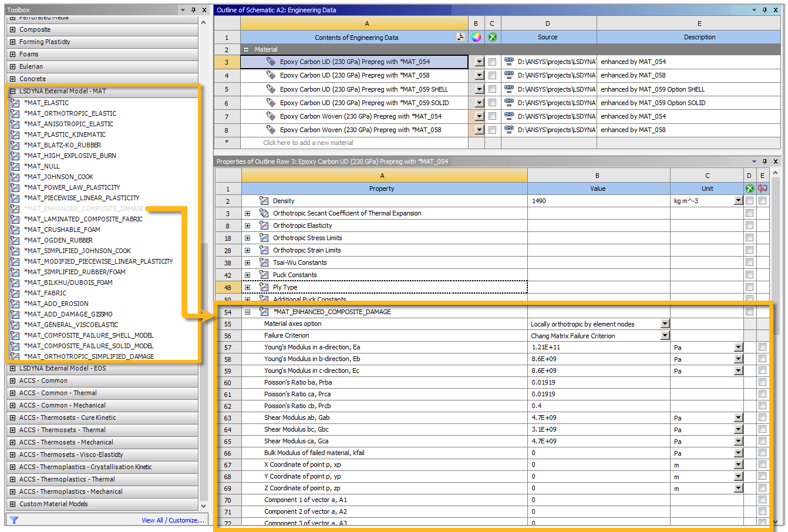The image size is (788, 532).
Task: Open the Toolbox panel options menu arrow
Action: pyautogui.click(x=183, y=9)
